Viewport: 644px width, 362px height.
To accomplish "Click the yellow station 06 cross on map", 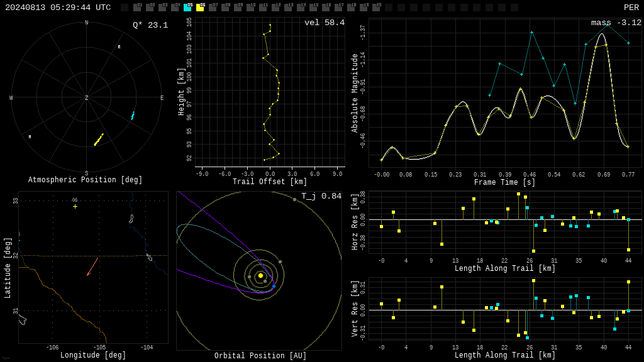I will (x=75, y=206).
